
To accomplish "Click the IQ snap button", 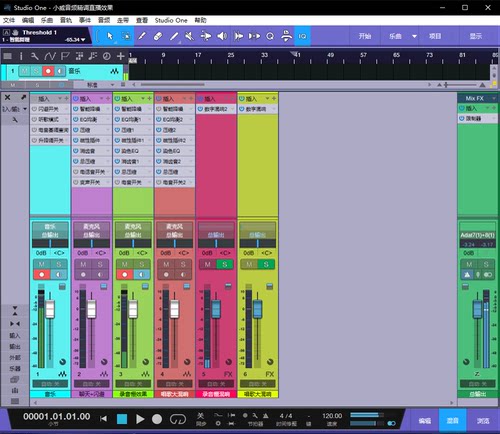I will click(302, 36).
